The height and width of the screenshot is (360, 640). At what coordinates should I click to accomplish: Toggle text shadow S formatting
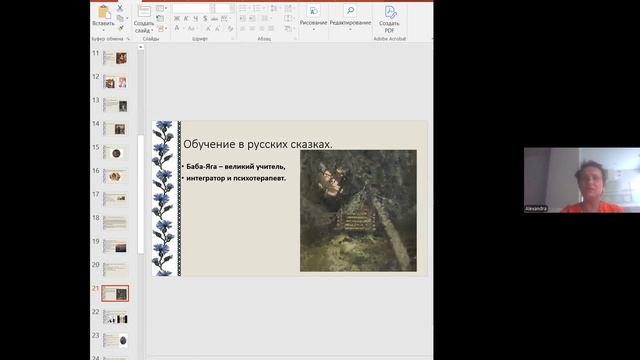coord(205,19)
